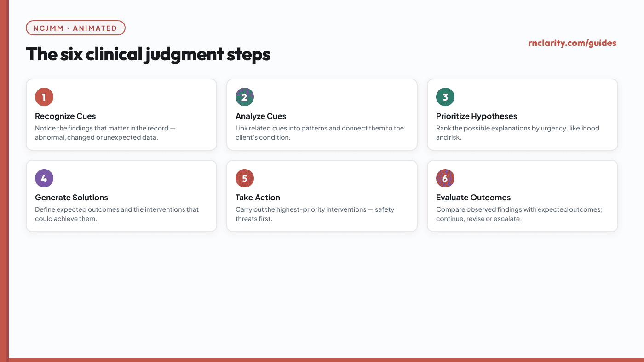Select the Recognize Cues heading
The image size is (644, 362).
(x=65, y=116)
